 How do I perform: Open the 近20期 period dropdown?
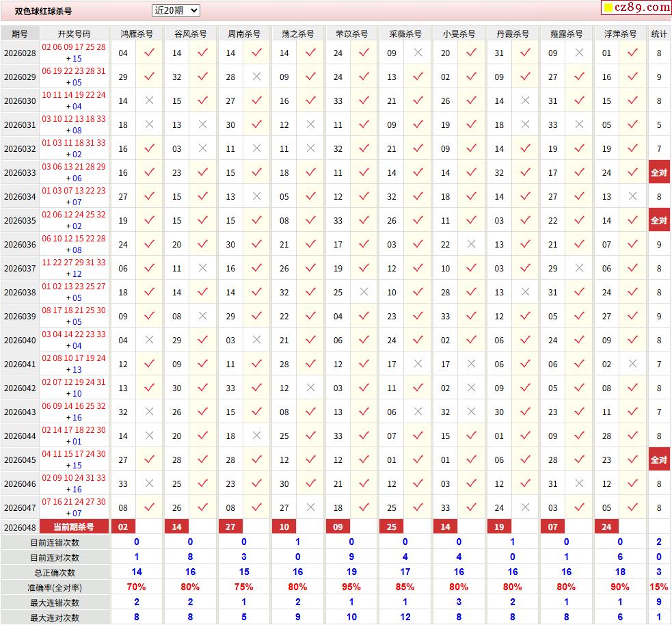176,10
